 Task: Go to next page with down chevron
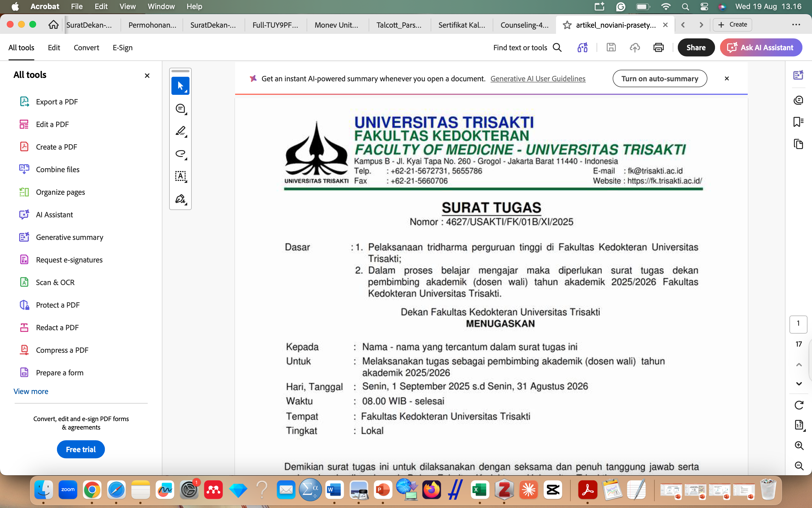tap(799, 384)
